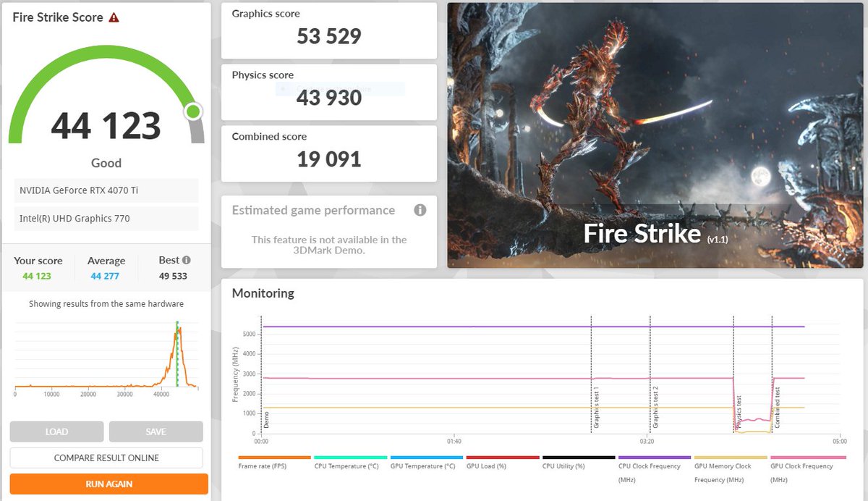Click the score distribution histogram chart
The image size is (868, 501).
pos(106,355)
